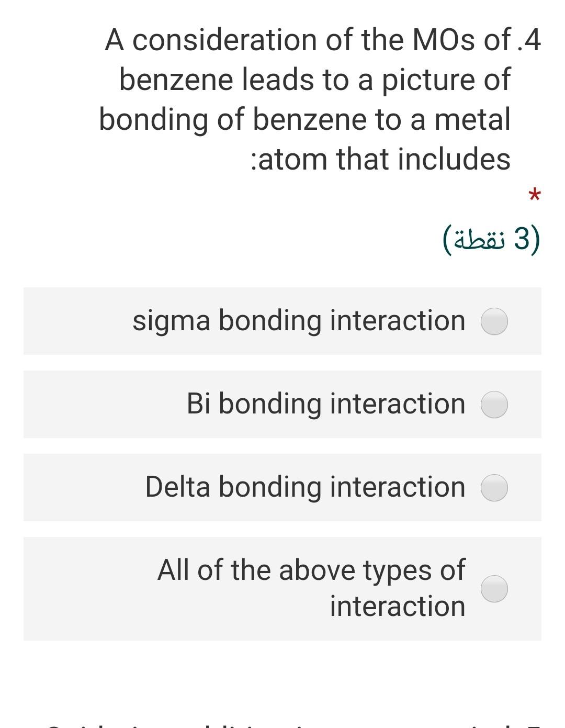Click the "Bi bonding interaction" answer row
This screenshot has height=728, width=565.
282,404
